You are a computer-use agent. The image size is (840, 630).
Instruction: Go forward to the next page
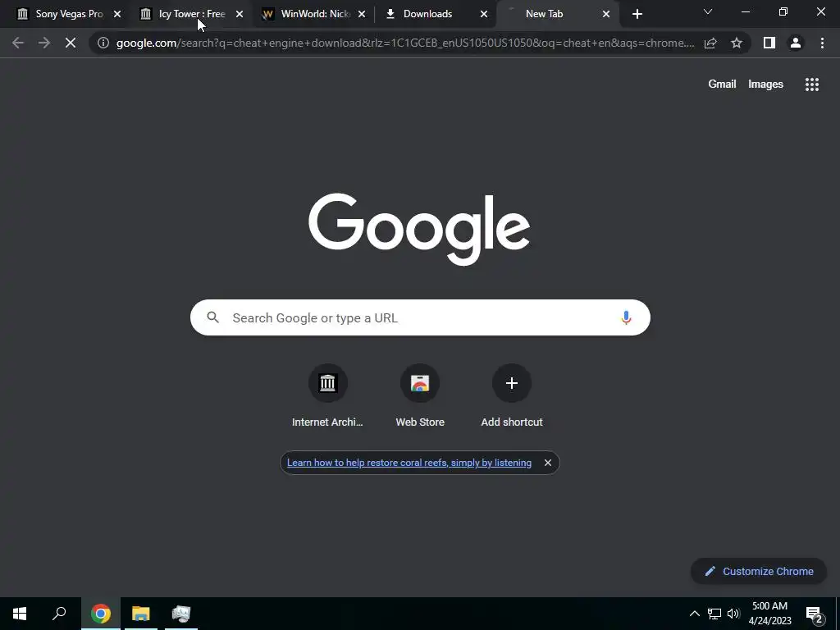[x=44, y=43]
